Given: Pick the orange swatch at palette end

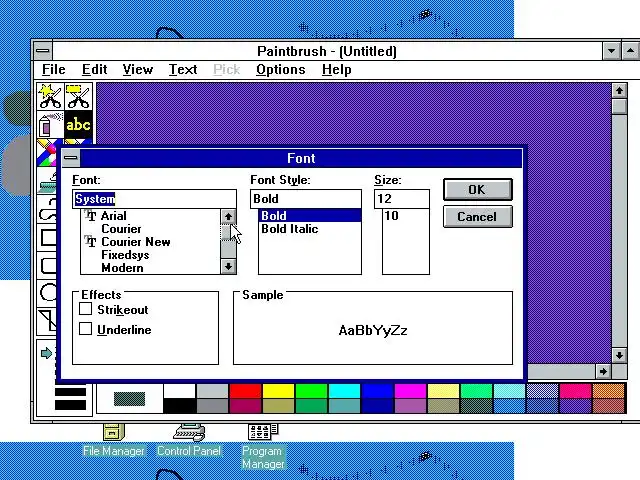Looking at the screenshot, I should 609,391.
